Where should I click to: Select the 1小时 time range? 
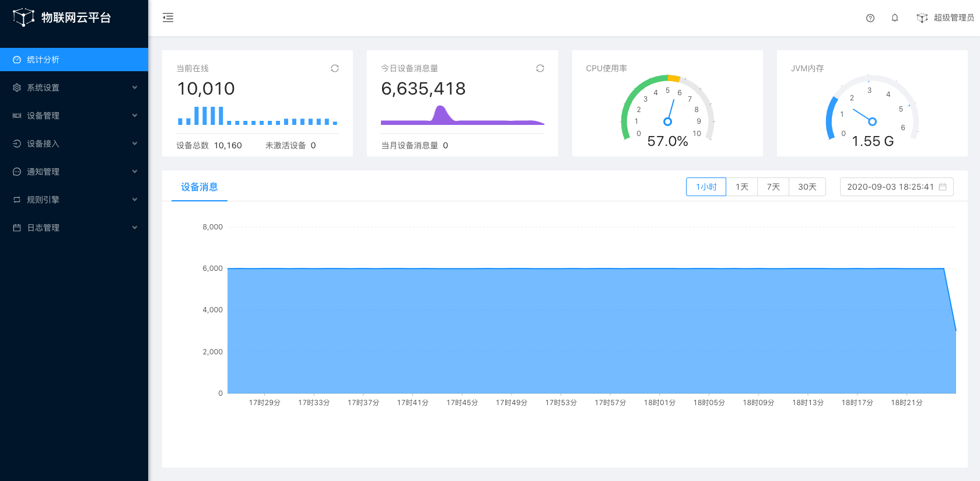pos(706,187)
